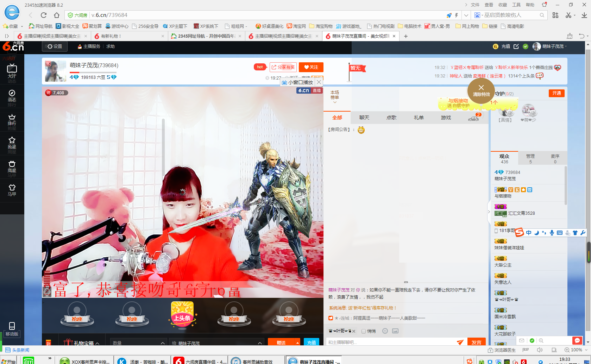
Task: Click the 设置 settings button in site header
Action: [55, 46]
